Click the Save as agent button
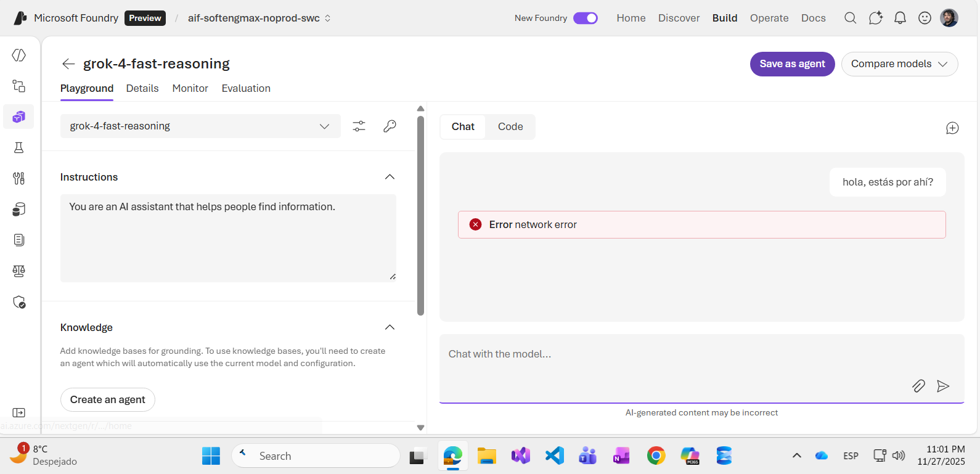The height and width of the screenshot is (474, 980). (x=793, y=64)
